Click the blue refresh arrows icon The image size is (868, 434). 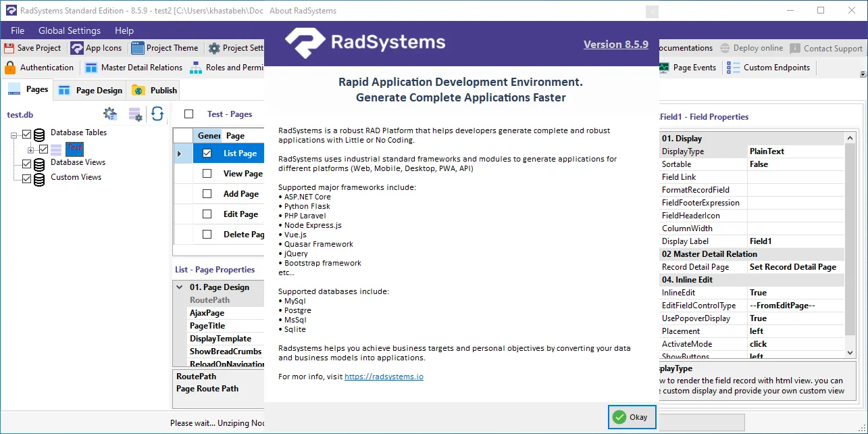coord(157,114)
